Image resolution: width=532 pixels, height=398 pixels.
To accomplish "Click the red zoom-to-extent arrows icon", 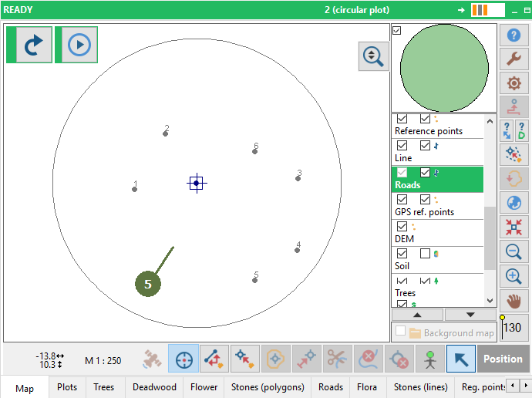I will (x=513, y=227).
